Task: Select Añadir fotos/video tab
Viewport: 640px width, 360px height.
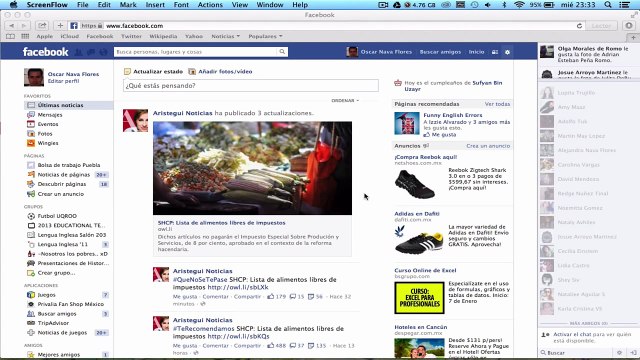Action: [x=220, y=71]
